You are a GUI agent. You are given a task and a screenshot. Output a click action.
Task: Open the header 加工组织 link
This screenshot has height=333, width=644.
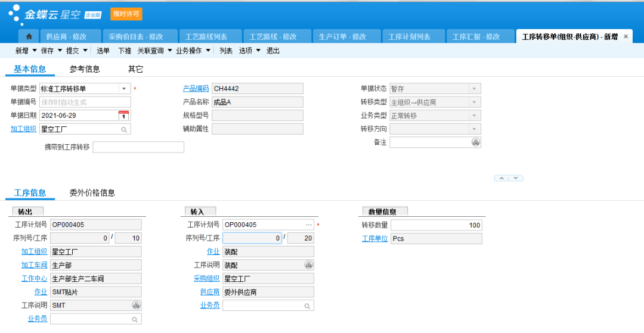click(x=23, y=129)
